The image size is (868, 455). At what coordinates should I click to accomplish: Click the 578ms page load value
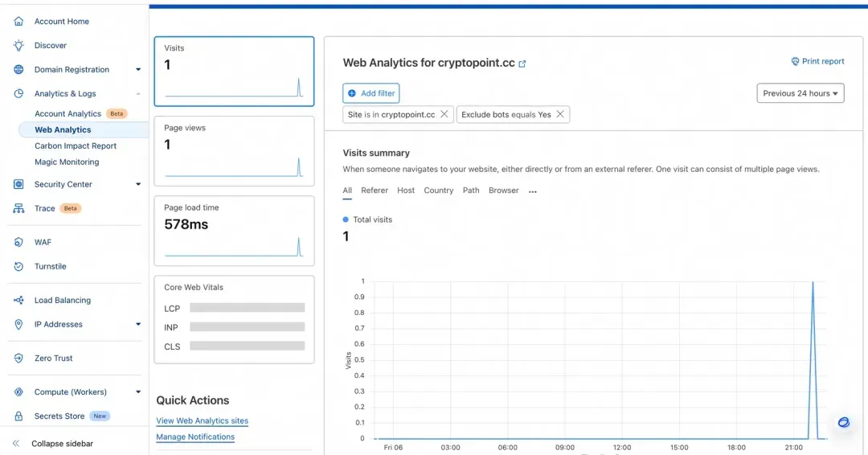click(x=186, y=224)
